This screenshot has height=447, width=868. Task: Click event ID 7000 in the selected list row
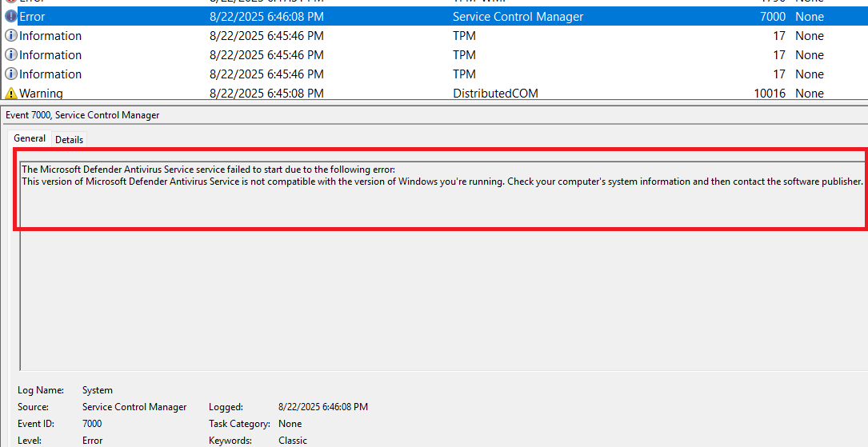click(773, 17)
